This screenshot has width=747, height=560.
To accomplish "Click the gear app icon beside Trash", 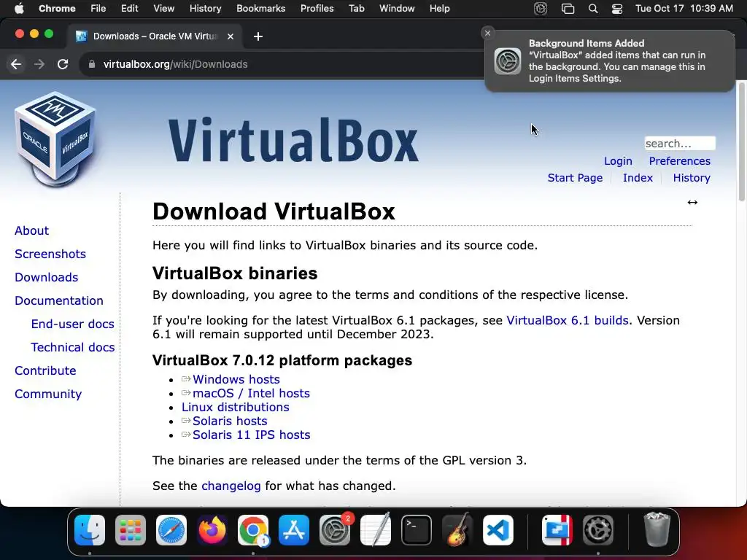I will pyautogui.click(x=598, y=530).
